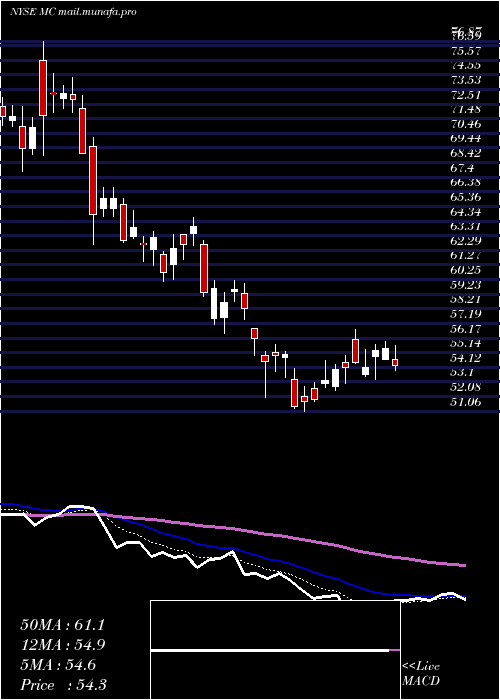Select the 63.31 price axis label
The width and height of the screenshot is (500, 700).
click(466, 226)
